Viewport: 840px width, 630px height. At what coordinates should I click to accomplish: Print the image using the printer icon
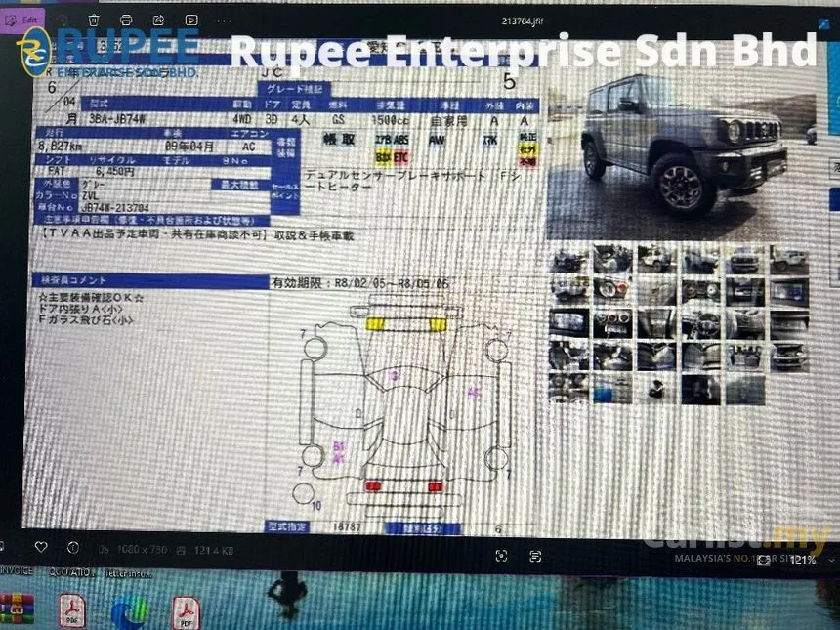[126, 21]
